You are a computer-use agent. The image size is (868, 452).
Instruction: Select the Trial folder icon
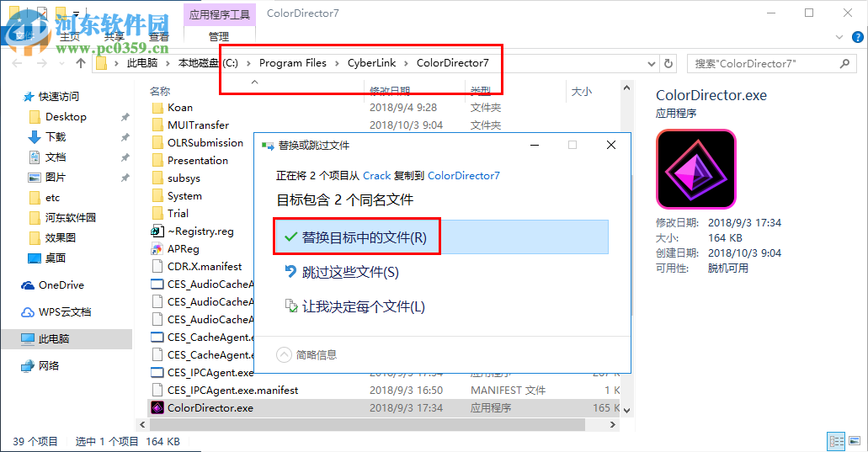tap(157, 214)
